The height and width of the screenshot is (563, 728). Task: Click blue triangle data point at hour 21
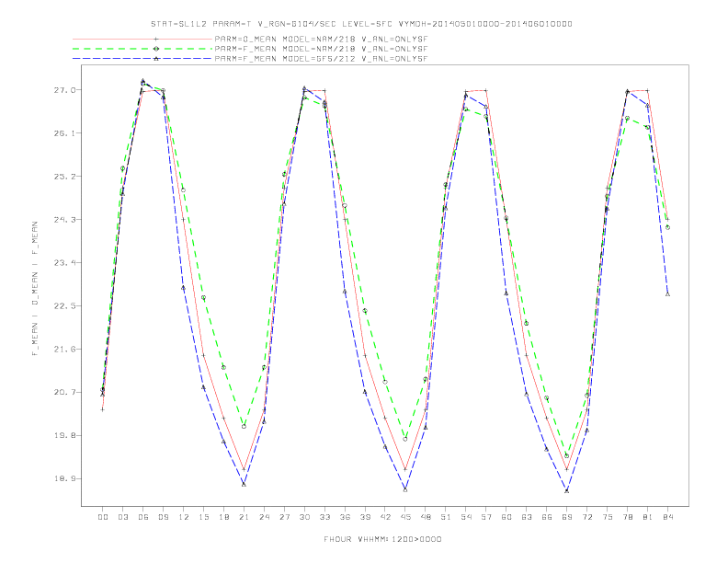(244, 485)
